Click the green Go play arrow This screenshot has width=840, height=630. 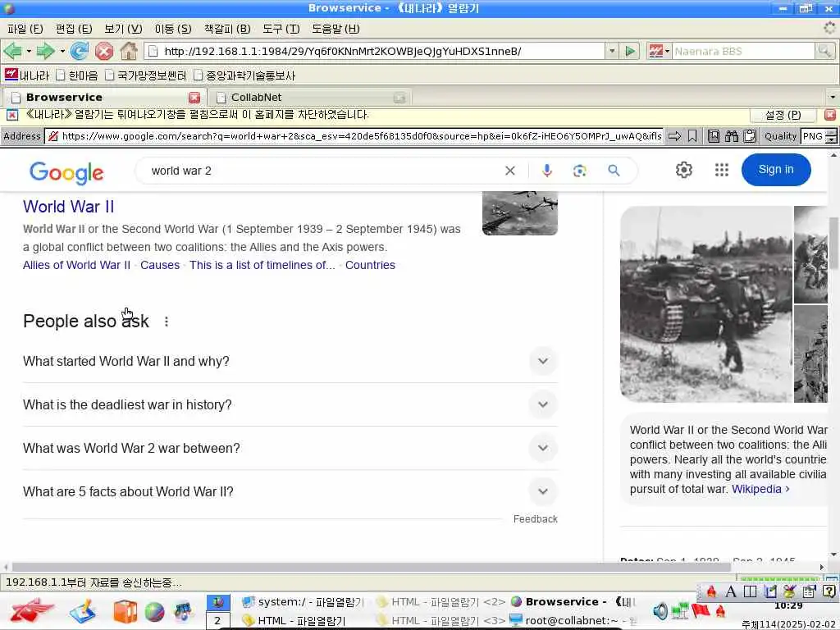pyautogui.click(x=631, y=52)
